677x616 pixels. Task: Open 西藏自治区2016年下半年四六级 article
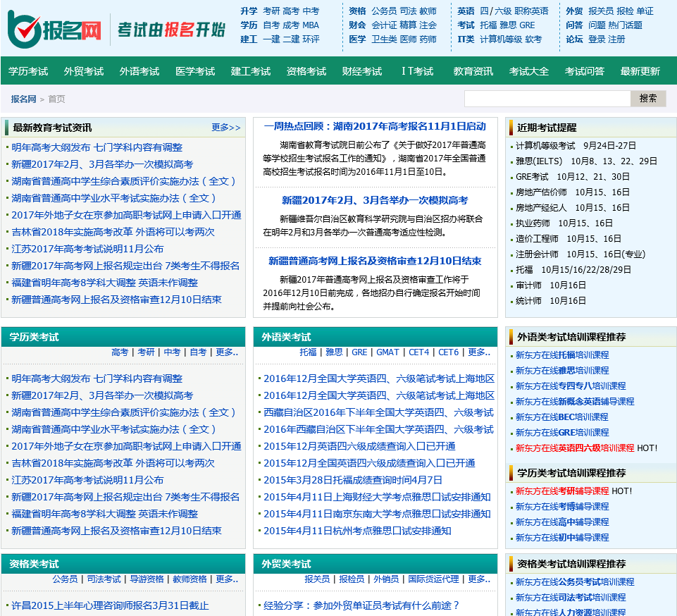pyautogui.click(x=378, y=412)
